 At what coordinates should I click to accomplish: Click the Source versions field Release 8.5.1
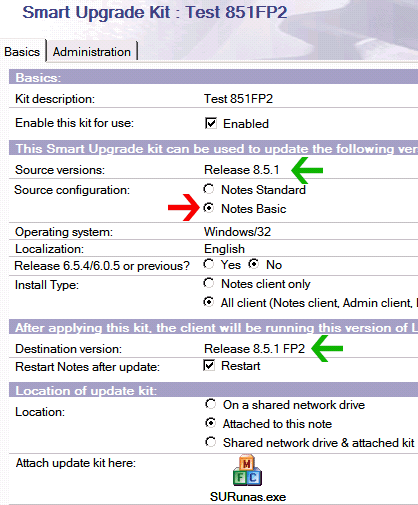coord(242,170)
